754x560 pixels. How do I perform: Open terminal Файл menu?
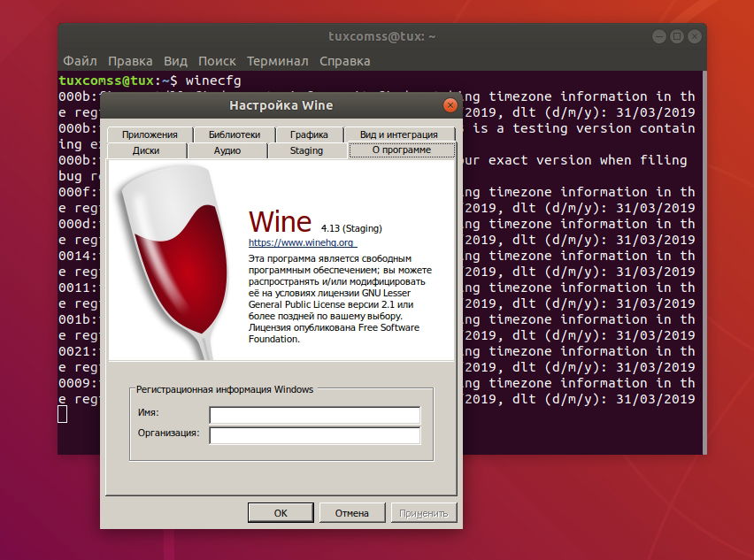point(80,61)
